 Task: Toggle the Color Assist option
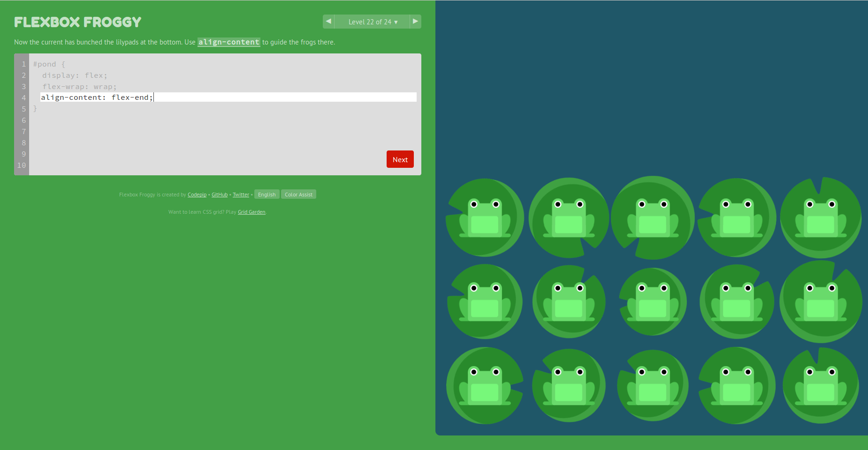(x=298, y=194)
